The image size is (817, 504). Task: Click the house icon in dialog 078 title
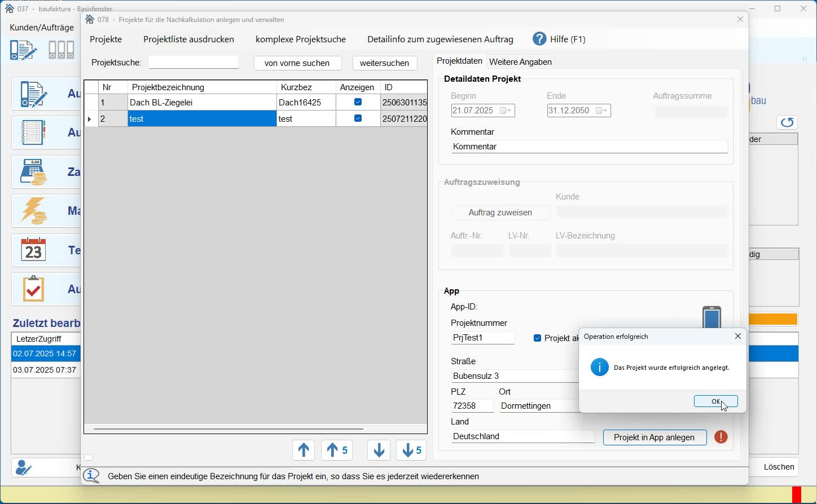point(90,20)
